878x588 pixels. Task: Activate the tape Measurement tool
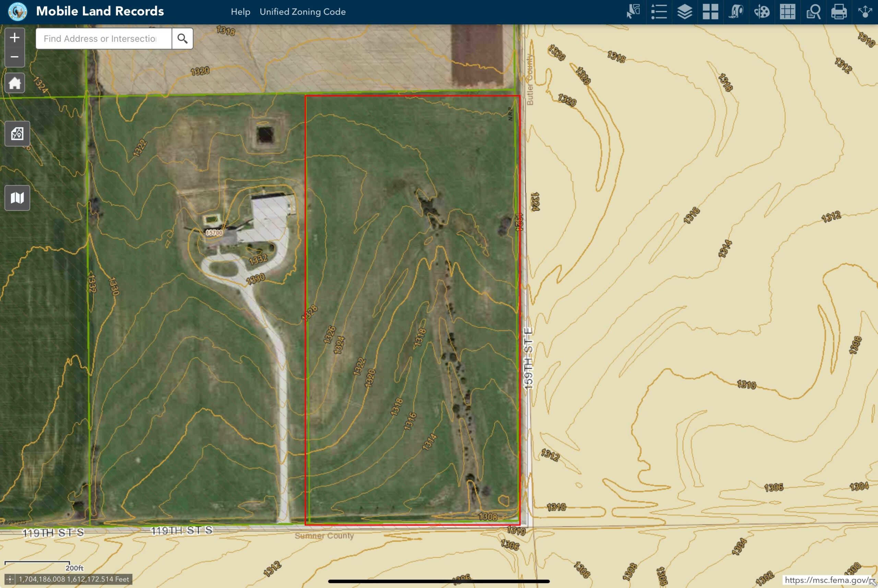click(x=736, y=12)
